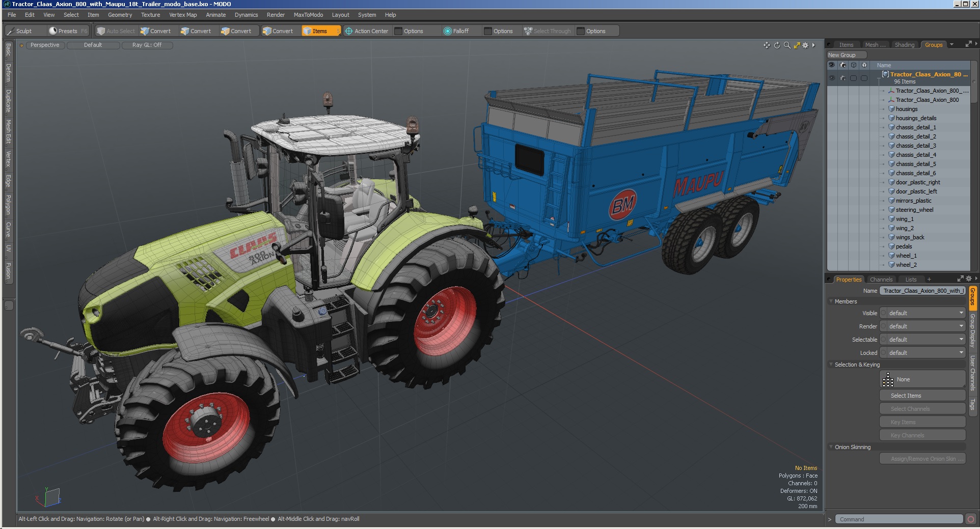Click the steering_wheel mesh icon
The width and height of the screenshot is (980, 529).
[891, 210]
